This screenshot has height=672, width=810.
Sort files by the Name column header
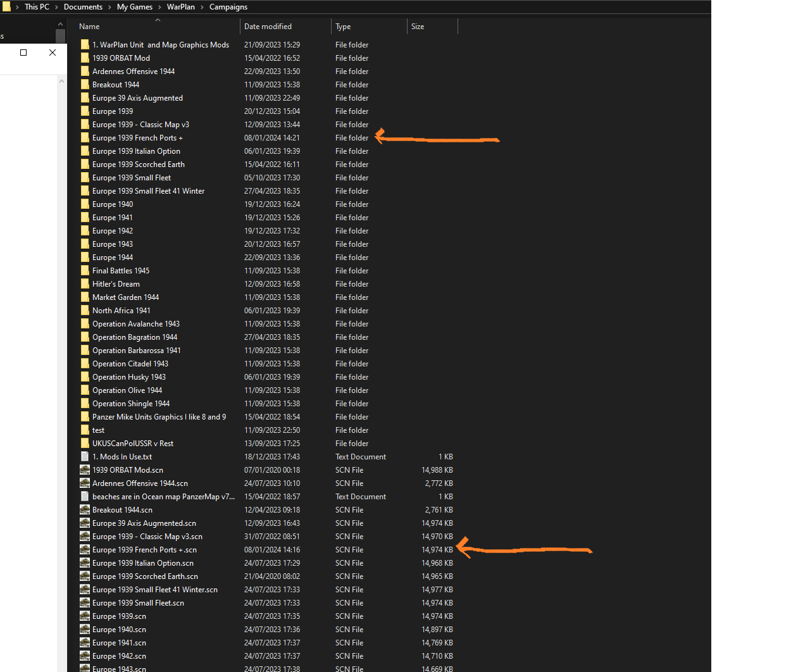pyautogui.click(x=158, y=27)
